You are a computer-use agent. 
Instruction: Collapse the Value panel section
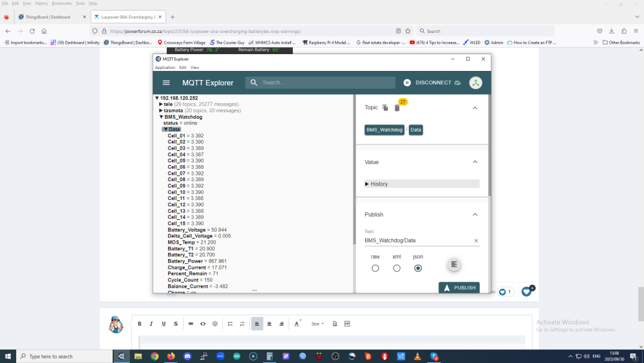coord(475,162)
